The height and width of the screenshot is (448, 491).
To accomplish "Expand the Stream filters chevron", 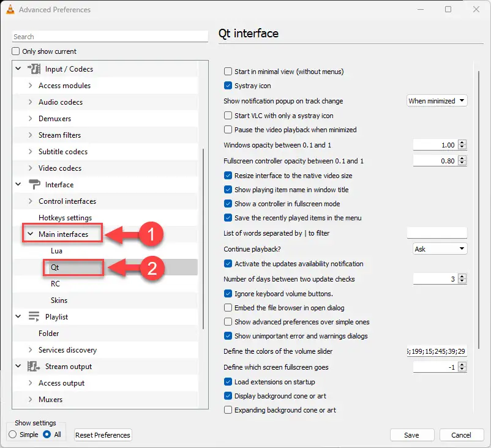I will pos(31,135).
